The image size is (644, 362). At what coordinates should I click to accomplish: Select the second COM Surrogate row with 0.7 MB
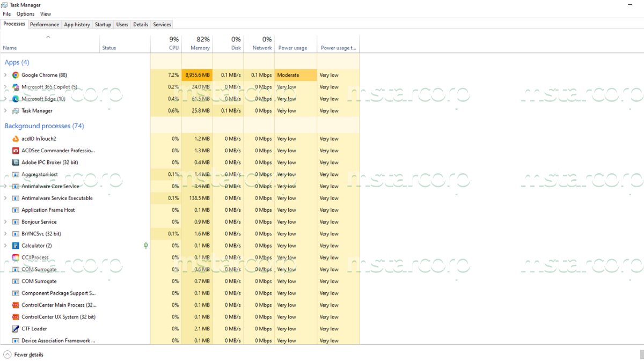[180, 281]
